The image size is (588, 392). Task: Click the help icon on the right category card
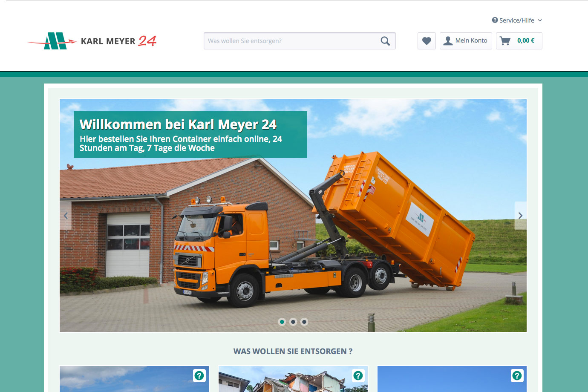point(517,375)
